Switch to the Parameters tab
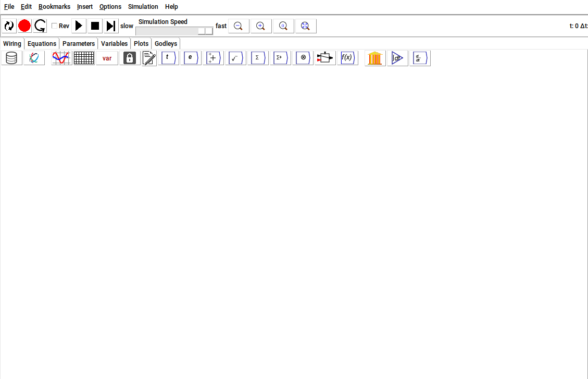The image size is (588, 379). 78,43
